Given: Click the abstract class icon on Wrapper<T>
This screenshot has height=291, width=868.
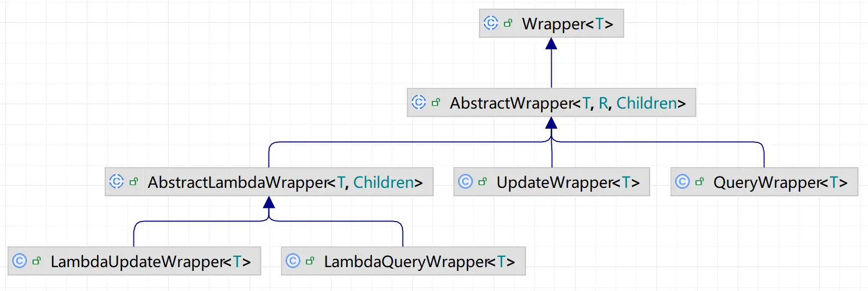Looking at the screenshot, I should [x=490, y=23].
